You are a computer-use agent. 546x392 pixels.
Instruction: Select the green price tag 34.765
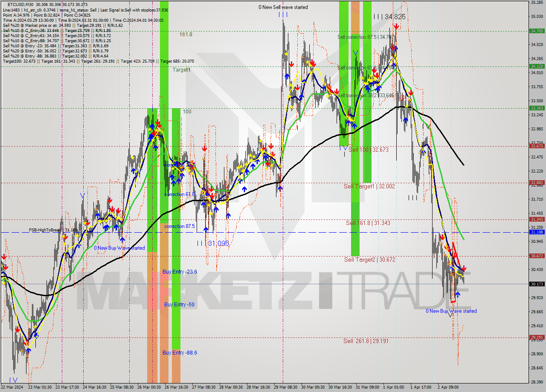[536, 31]
